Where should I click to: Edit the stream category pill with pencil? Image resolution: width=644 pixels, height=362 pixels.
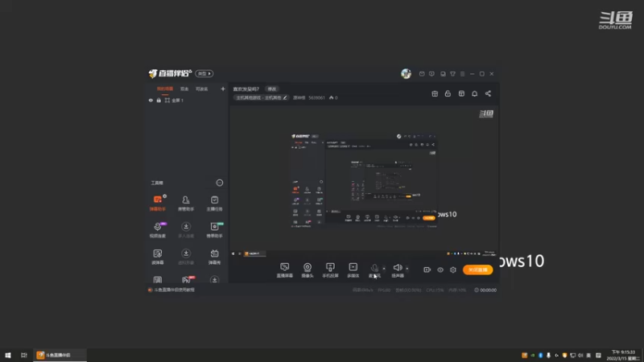tap(261, 97)
